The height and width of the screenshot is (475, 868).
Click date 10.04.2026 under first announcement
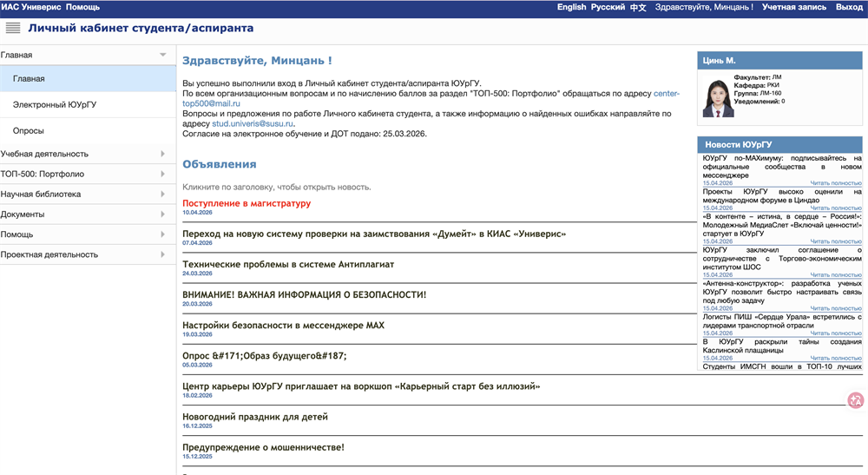pos(197,212)
